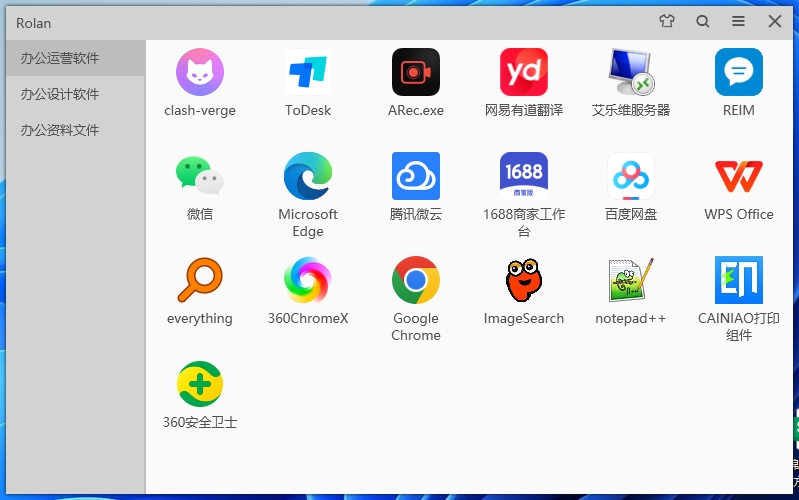
Task: Click the "Google Chrome" label text
Action: click(x=416, y=327)
